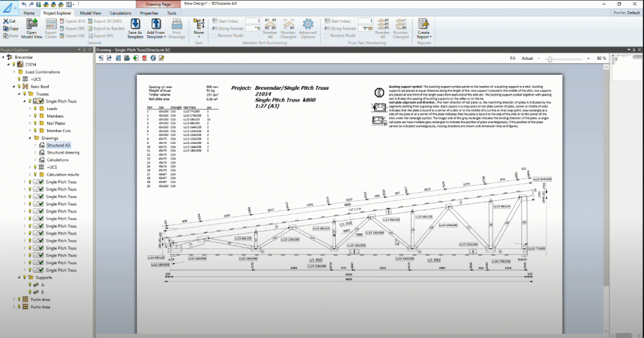Collapse the Brevendar root node

click(x=3, y=57)
